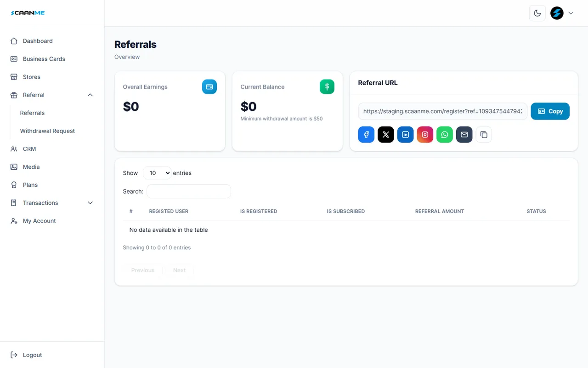The image size is (588, 368).
Task: Sort by Referral Amount column
Action: click(x=440, y=211)
